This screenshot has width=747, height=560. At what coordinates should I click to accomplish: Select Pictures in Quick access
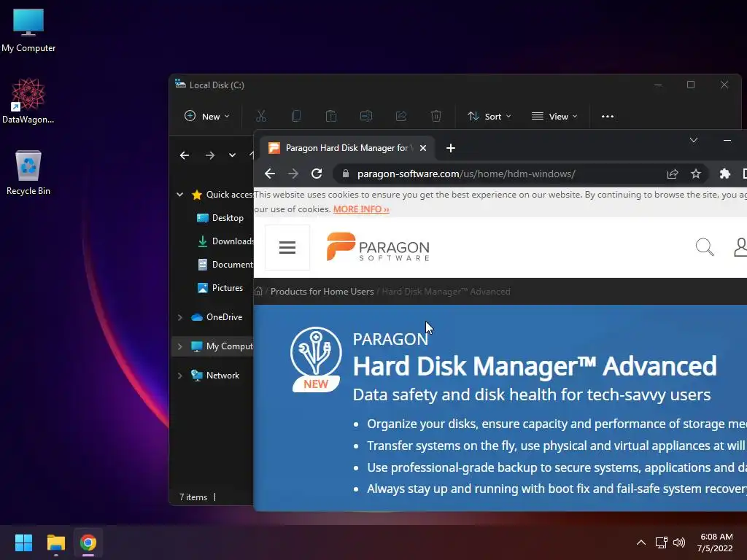point(220,287)
